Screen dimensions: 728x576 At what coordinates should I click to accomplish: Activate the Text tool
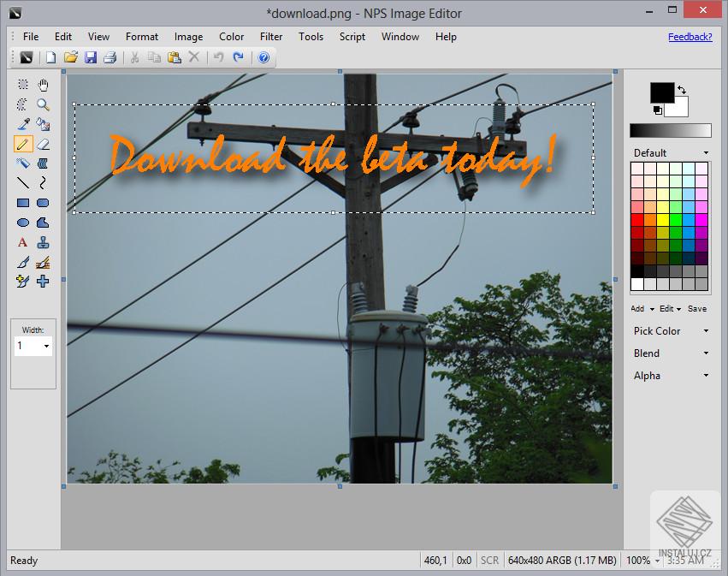pyautogui.click(x=22, y=242)
